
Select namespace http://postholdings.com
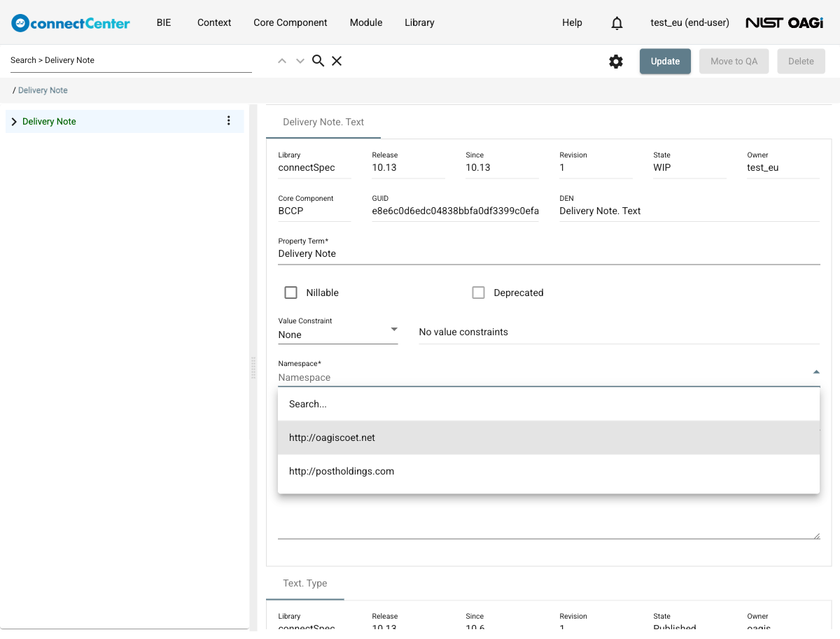point(549,471)
